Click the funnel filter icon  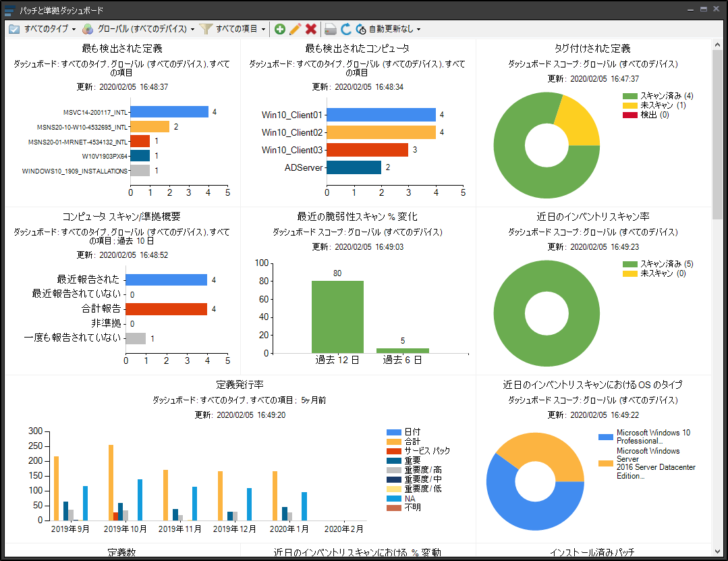[206, 29]
